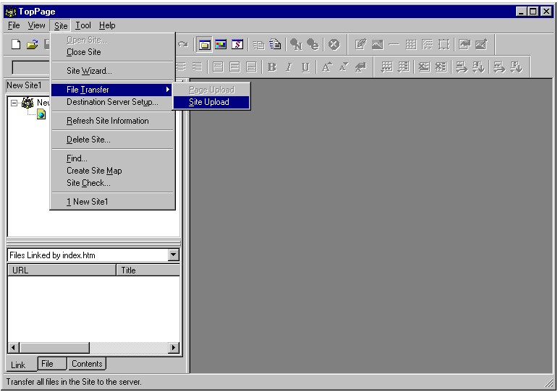
Task: Click the last image-with-arrow icon in top toolbar
Action: pyautogui.click(x=481, y=45)
